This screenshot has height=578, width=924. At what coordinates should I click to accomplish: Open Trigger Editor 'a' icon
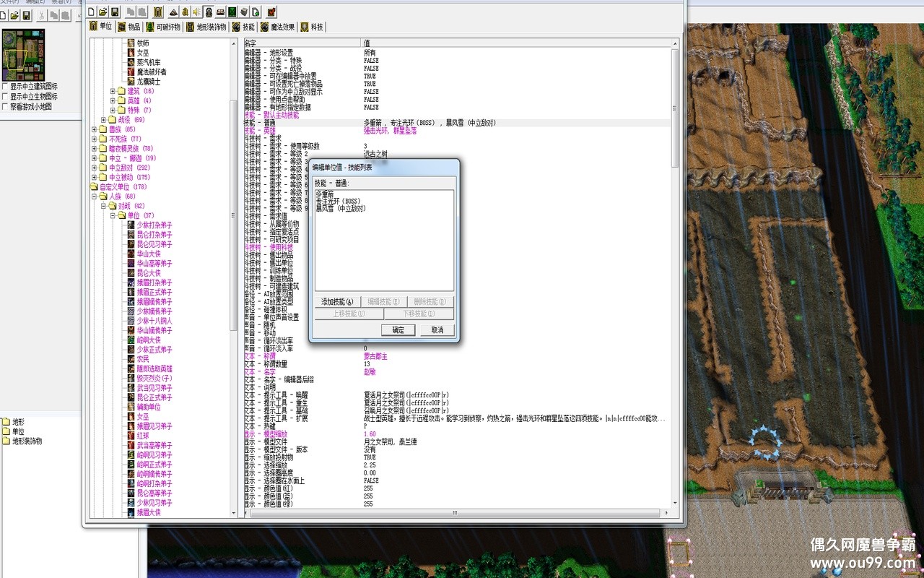[x=186, y=12]
